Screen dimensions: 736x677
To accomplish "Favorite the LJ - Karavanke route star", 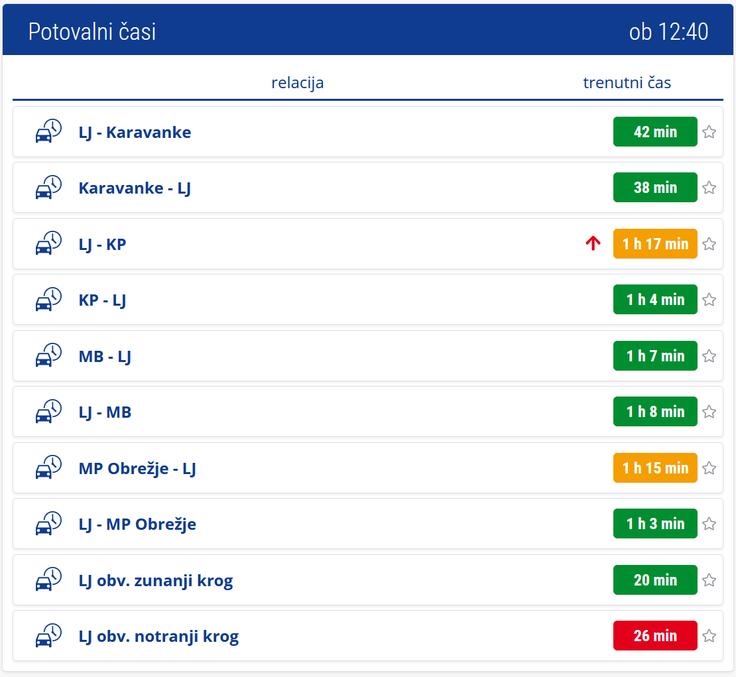I will pos(709,132).
